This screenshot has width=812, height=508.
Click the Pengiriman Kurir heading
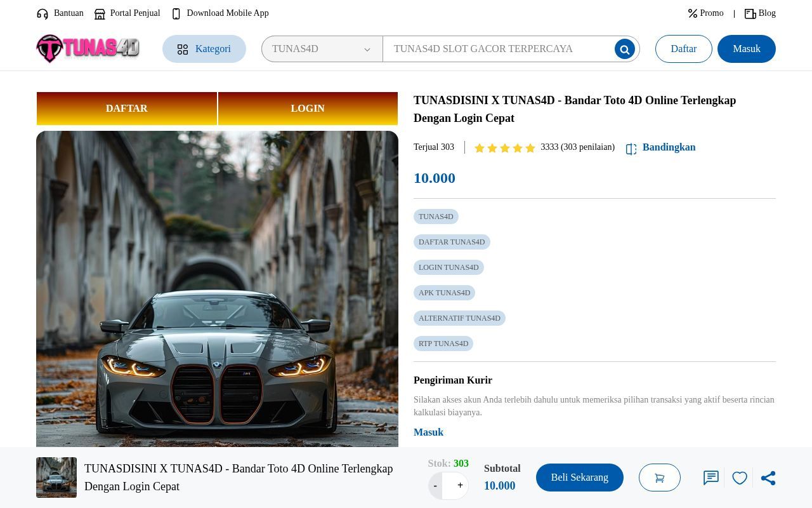tap(453, 380)
